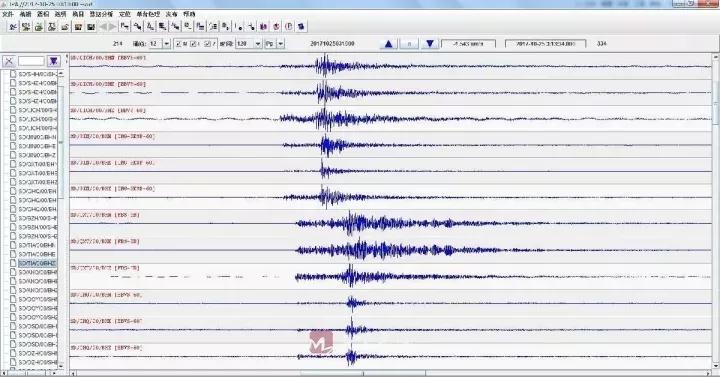This screenshot has height=377, width=720.
Task: Click the gray left-arrow previous icon
Action: tap(103, 27)
